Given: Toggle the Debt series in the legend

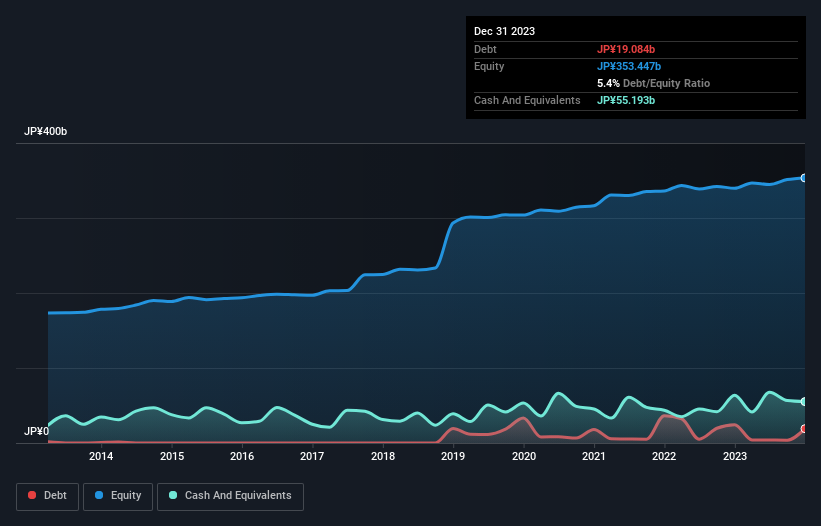Looking at the screenshot, I should [46, 495].
